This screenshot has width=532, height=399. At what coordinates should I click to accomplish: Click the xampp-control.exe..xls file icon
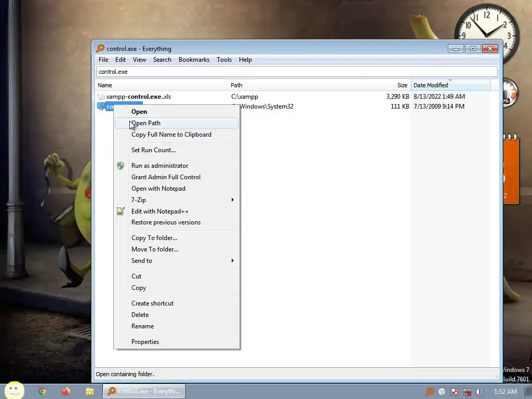point(101,97)
